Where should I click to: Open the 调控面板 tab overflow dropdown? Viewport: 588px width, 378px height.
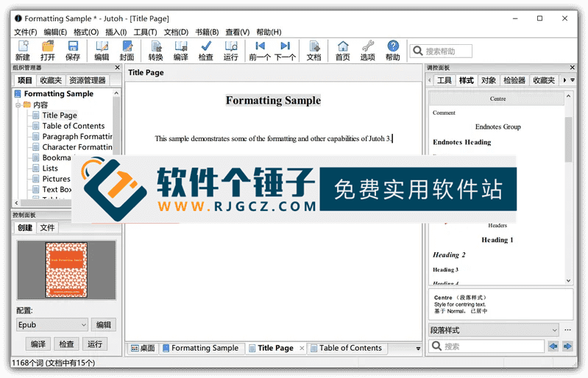point(573,80)
